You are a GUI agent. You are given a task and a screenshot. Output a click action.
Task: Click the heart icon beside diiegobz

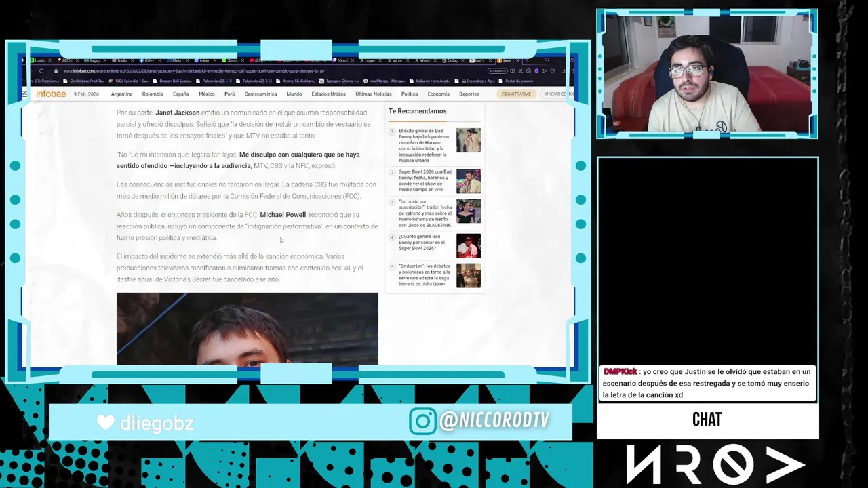click(x=105, y=422)
